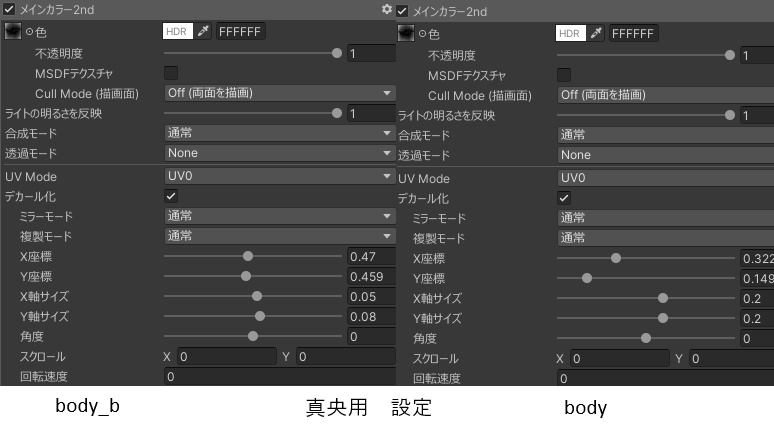This screenshot has height=426, width=774.
Task: Pick color with body eyedropper icon
Action: 596,33
